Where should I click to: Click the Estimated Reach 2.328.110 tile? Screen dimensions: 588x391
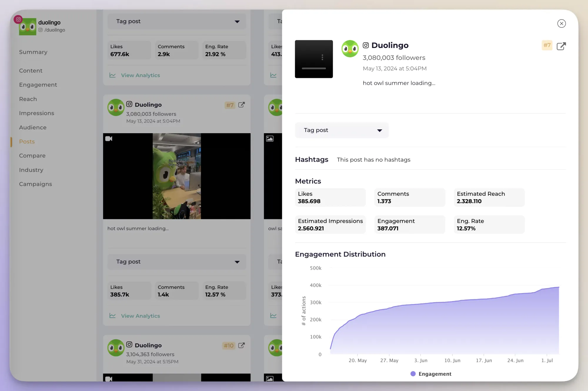pyautogui.click(x=489, y=197)
